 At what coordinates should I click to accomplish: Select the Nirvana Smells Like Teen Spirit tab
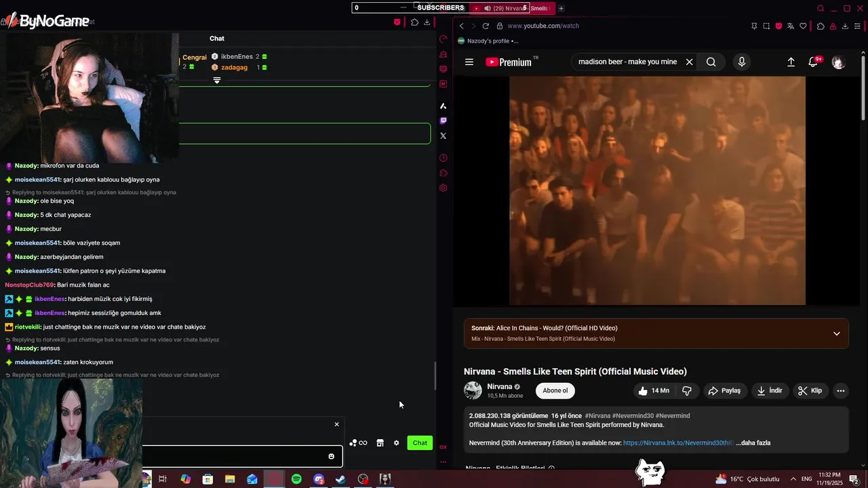512,8
